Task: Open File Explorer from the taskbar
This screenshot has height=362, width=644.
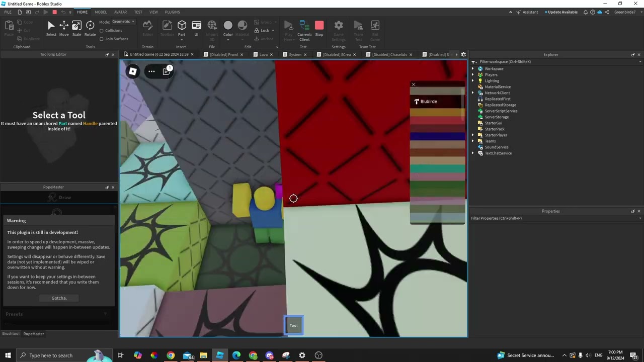Action: [x=203, y=355]
